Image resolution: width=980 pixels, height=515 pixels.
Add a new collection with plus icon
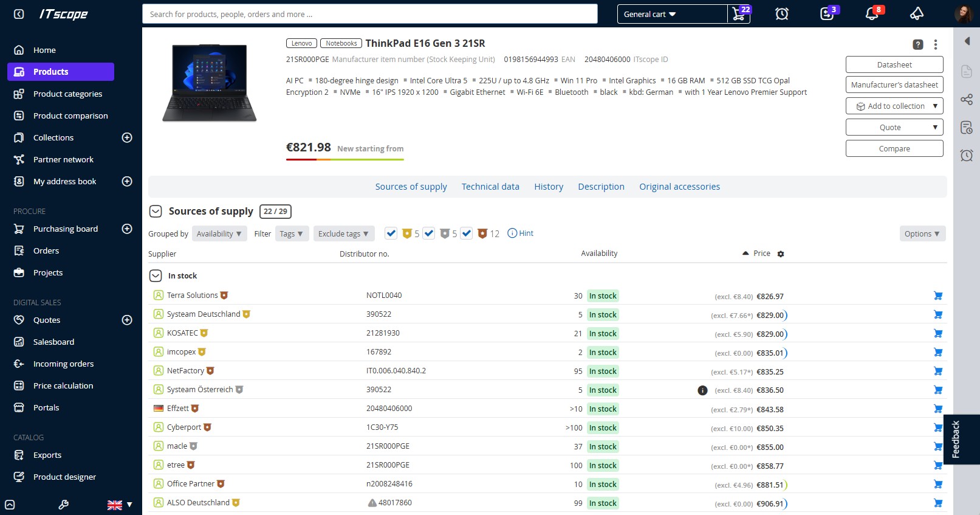(x=127, y=138)
